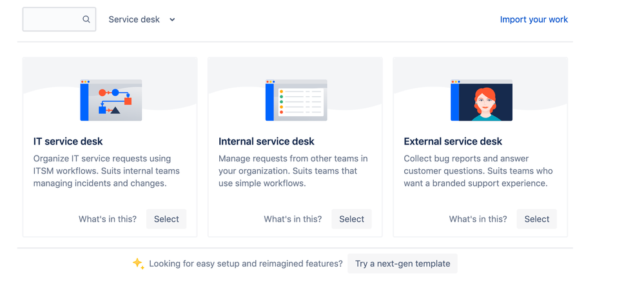
Task: Open the Service desk category selector
Action: (x=142, y=19)
